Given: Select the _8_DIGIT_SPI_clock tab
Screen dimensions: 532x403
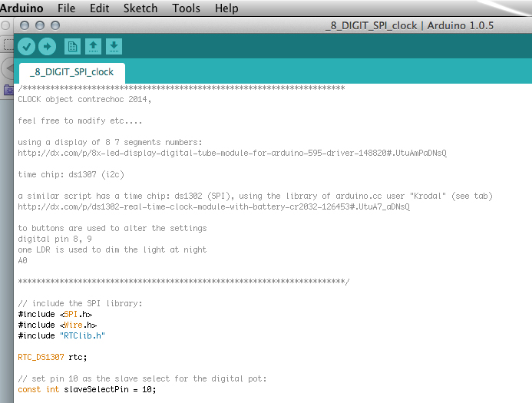Looking at the screenshot, I should click(x=72, y=73).
